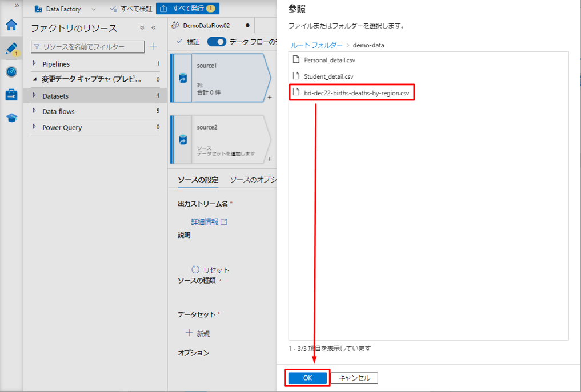Open the Author pencil icon
581x392 pixels.
pos(11,49)
